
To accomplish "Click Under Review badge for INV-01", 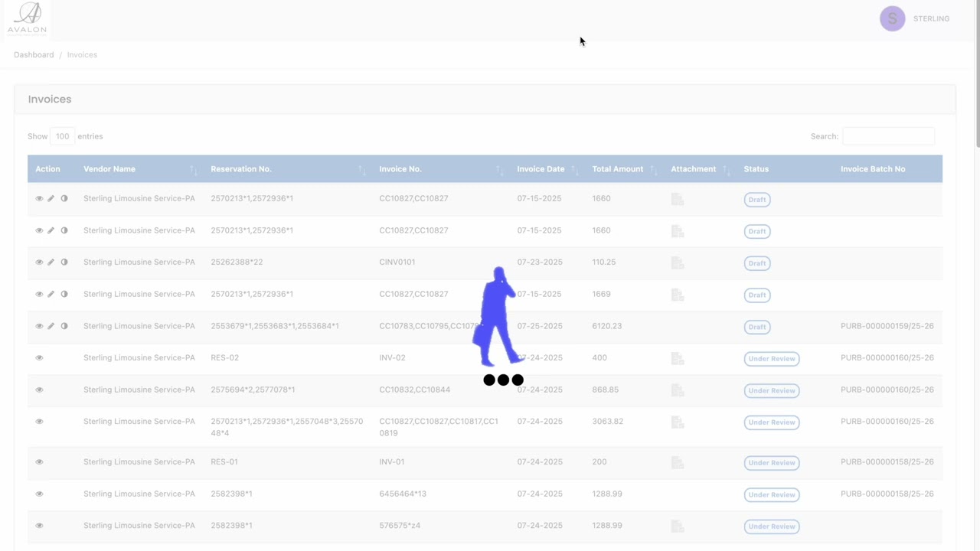I will [772, 462].
